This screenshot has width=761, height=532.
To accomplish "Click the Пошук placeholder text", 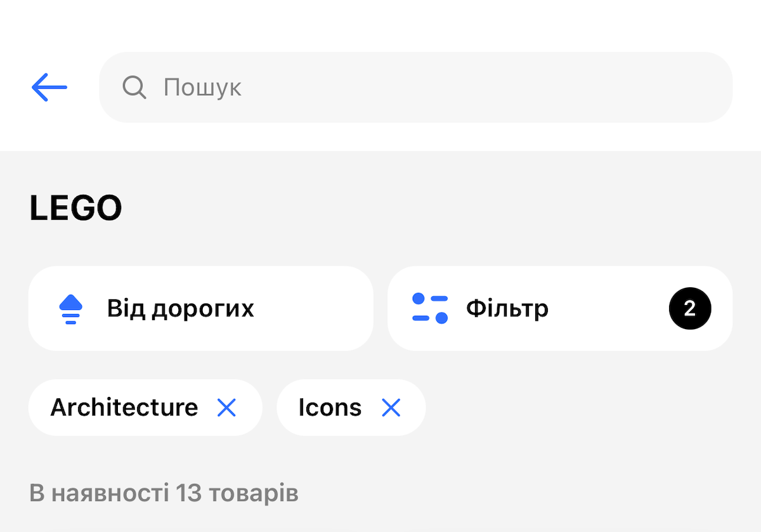I will [202, 88].
